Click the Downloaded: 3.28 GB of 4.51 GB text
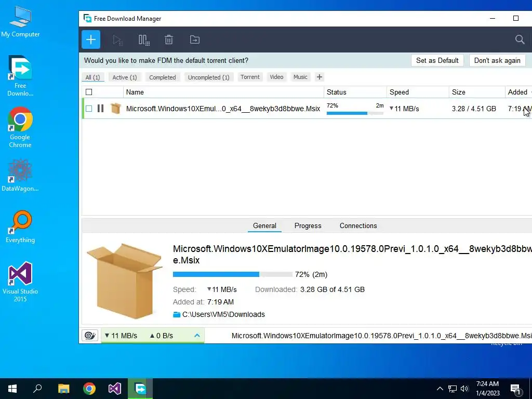 coord(310,289)
